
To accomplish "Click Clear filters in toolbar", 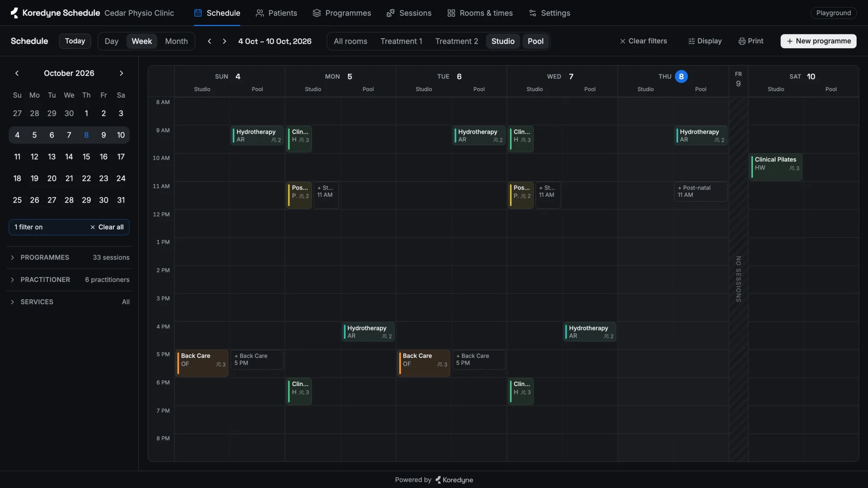I will tap(643, 41).
